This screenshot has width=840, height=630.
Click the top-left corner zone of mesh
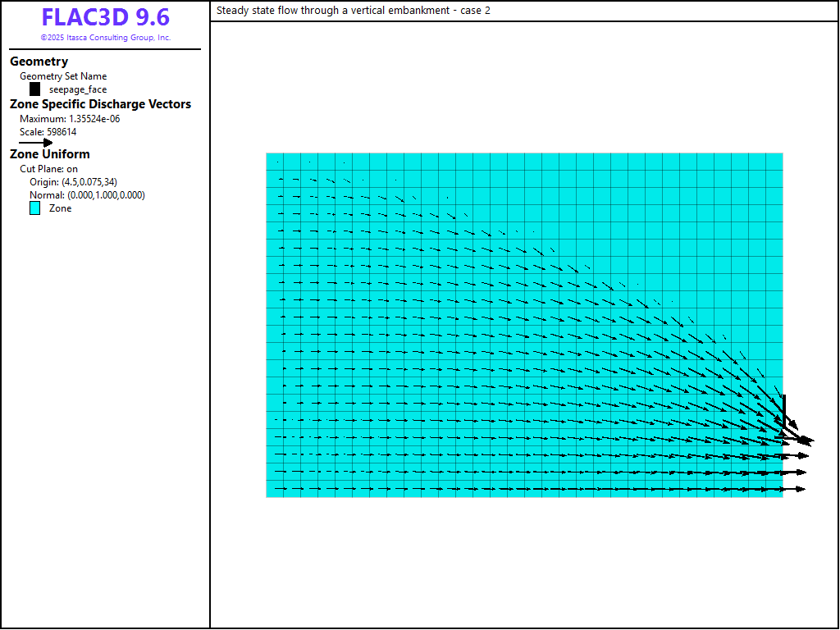pyautogui.click(x=275, y=161)
